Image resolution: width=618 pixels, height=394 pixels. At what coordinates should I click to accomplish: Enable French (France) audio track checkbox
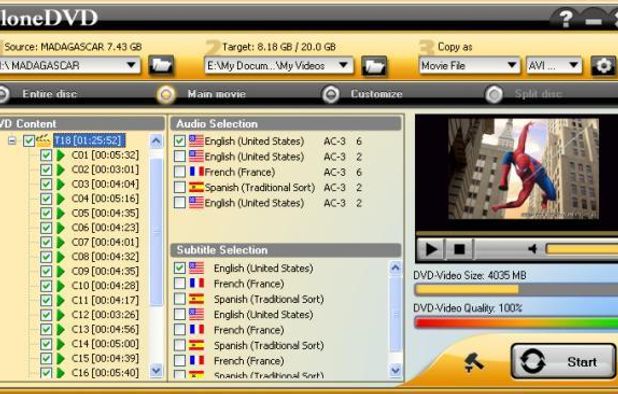coord(180,172)
